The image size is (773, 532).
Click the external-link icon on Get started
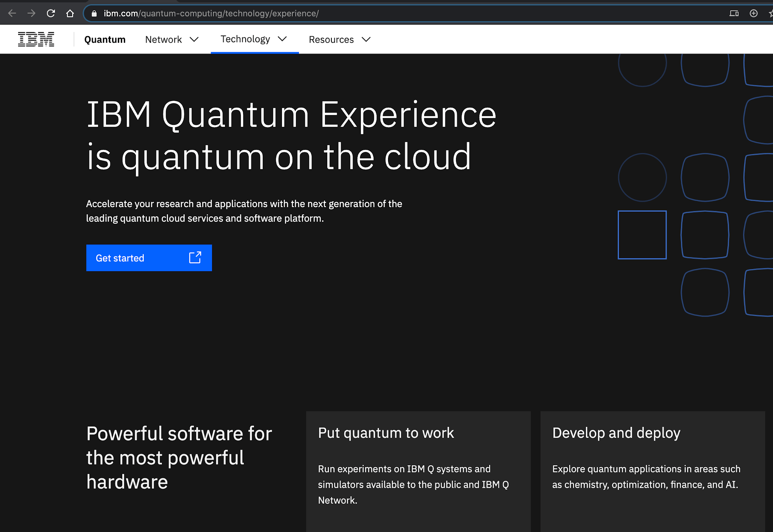(195, 258)
